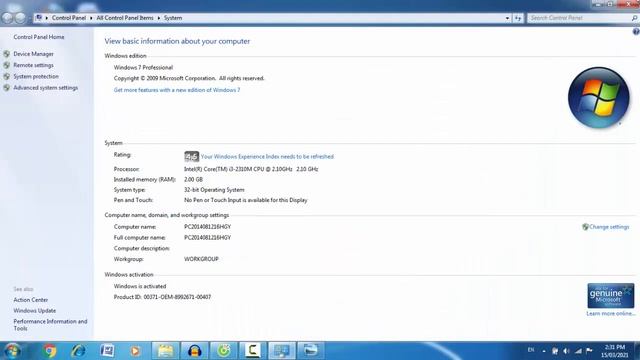Screen dimensions: 640x360
Task: Open the headphones music app in taskbar
Action: point(195,351)
